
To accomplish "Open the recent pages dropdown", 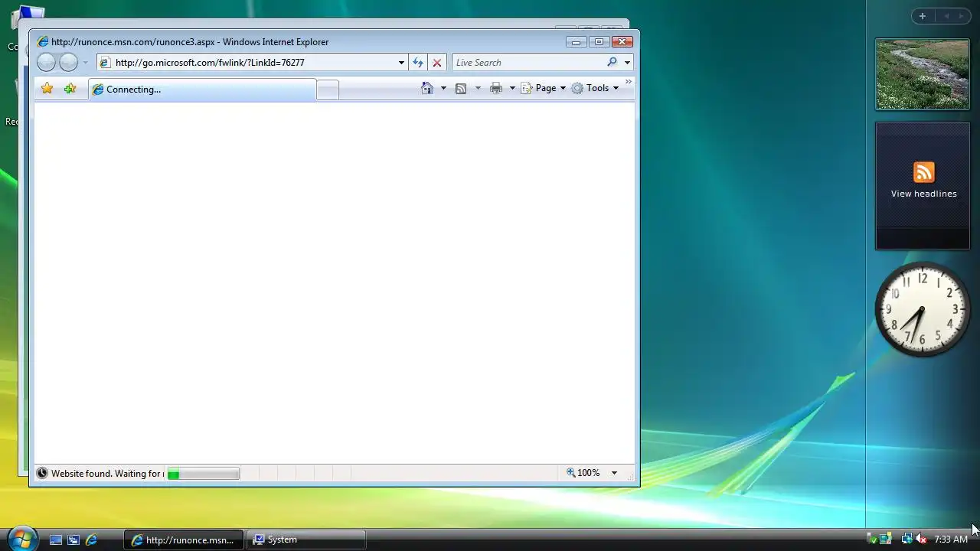I will click(x=85, y=63).
